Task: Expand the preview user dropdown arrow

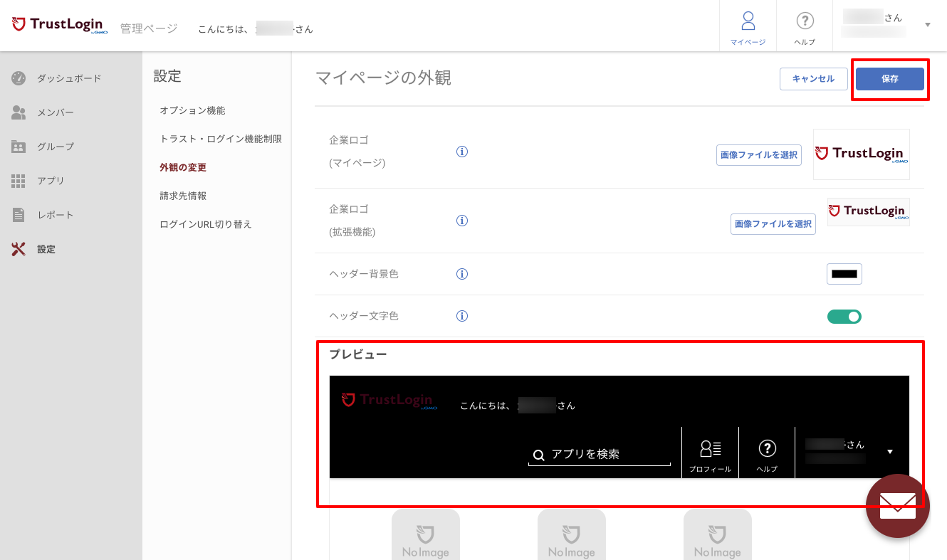Action: coord(890,452)
